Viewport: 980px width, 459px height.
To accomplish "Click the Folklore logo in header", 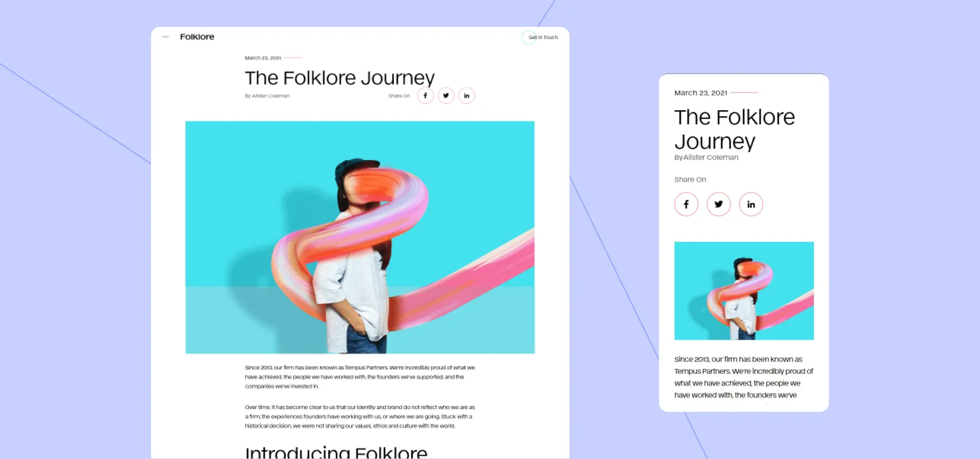I will pyautogui.click(x=197, y=37).
